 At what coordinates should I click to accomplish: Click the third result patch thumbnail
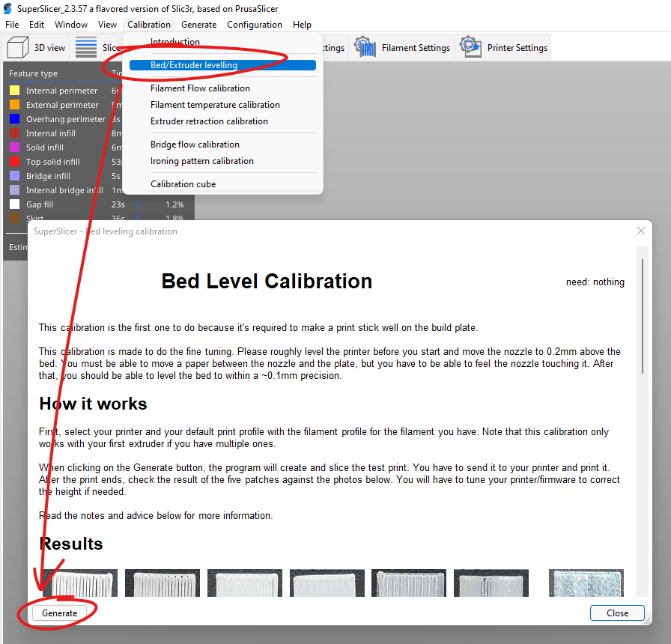point(245,583)
